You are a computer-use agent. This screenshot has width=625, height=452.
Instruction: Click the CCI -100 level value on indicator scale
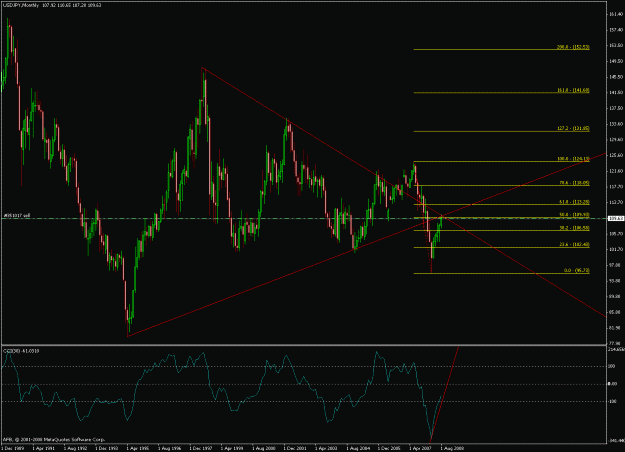613,401
